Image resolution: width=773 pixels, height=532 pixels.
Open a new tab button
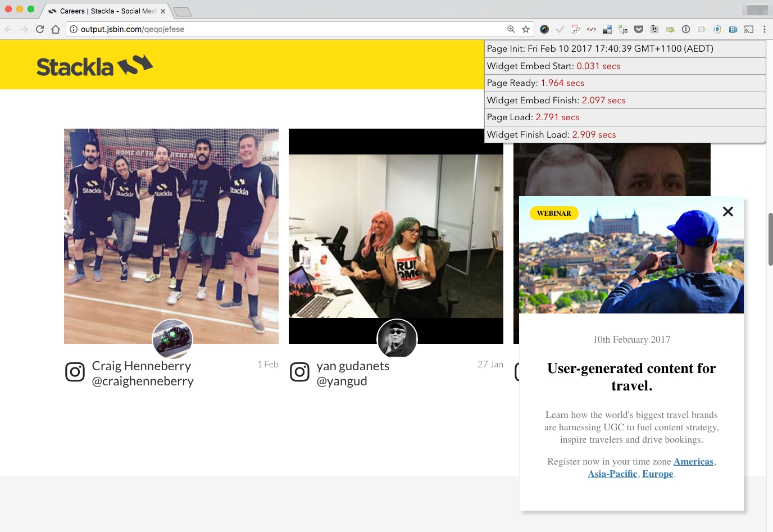182,11
